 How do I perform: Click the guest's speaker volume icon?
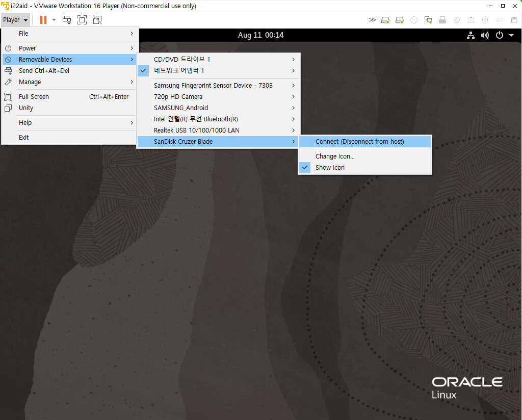(x=485, y=35)
